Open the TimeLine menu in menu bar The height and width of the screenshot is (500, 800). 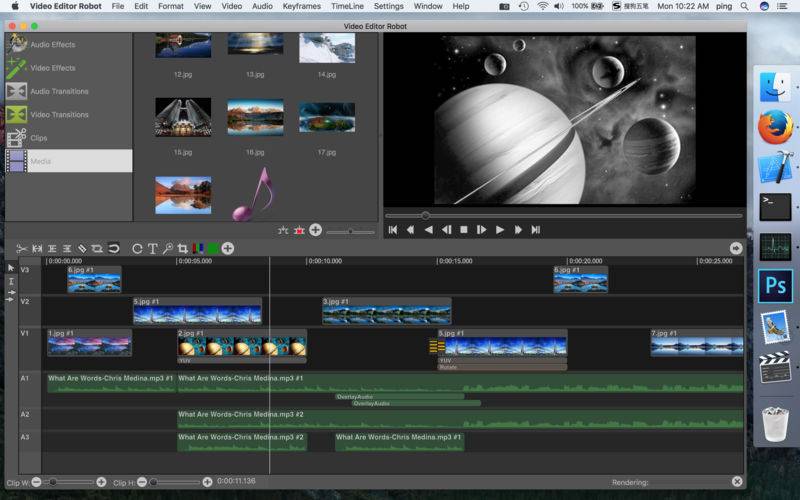[x=347, y=6]
